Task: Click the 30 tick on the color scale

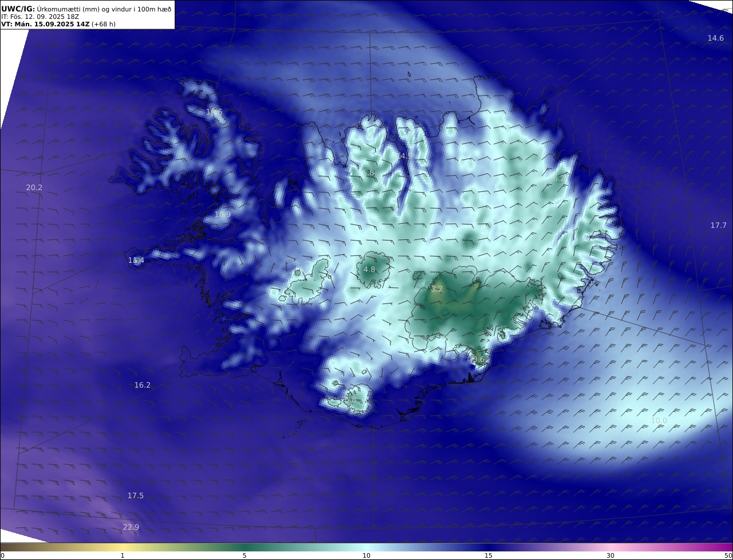Action: point(610,555)
